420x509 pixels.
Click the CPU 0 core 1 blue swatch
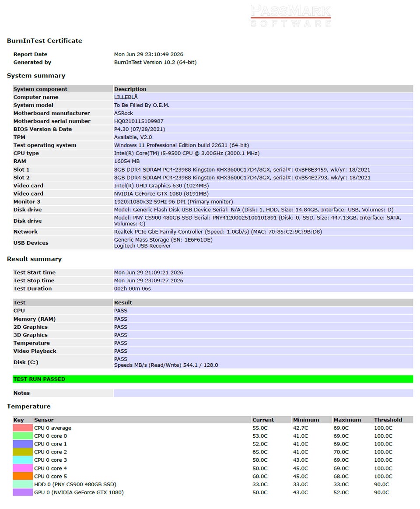[23, 444]
